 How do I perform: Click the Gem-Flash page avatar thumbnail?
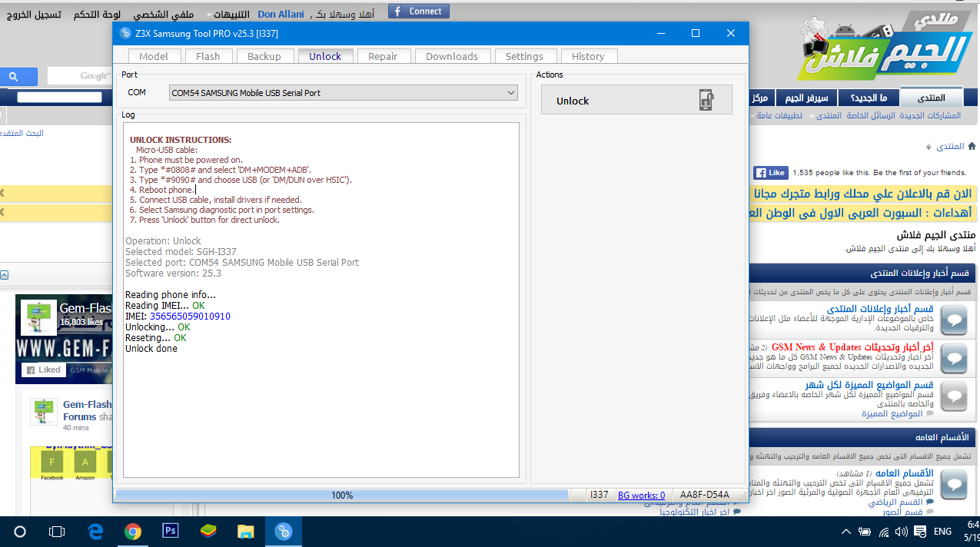[38, 319]
